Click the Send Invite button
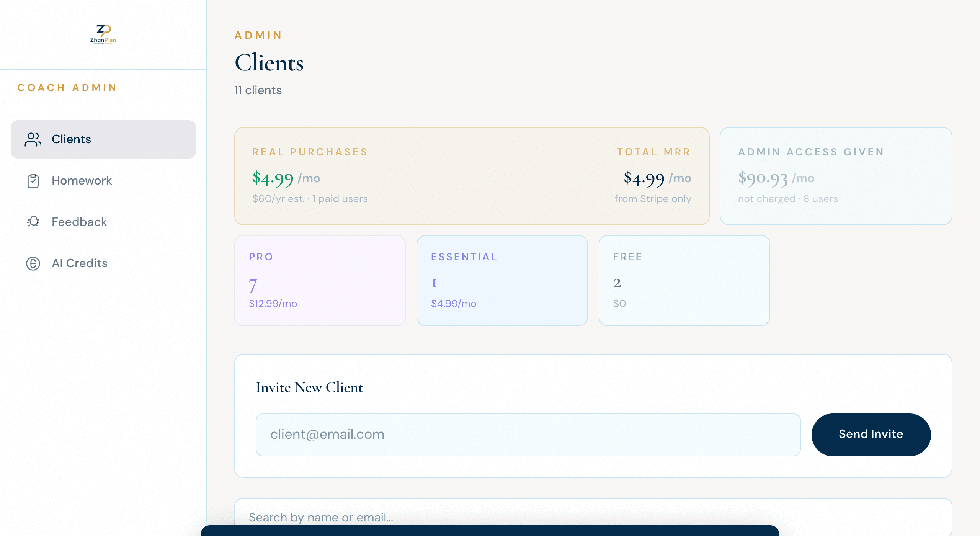Screen dimensions: 980x536 point(871,435)
